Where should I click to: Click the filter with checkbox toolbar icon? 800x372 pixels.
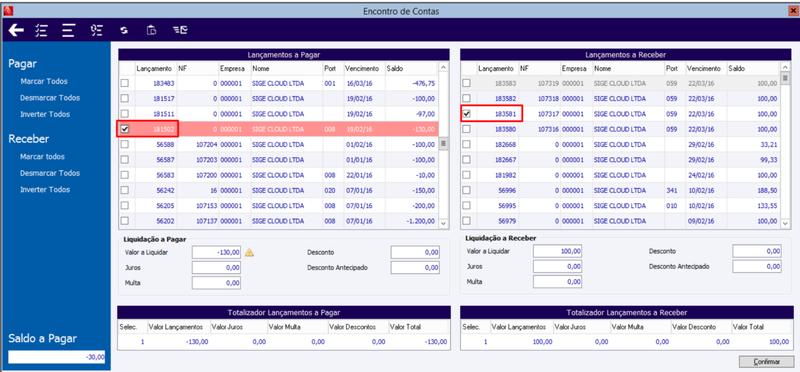(180, 31)
